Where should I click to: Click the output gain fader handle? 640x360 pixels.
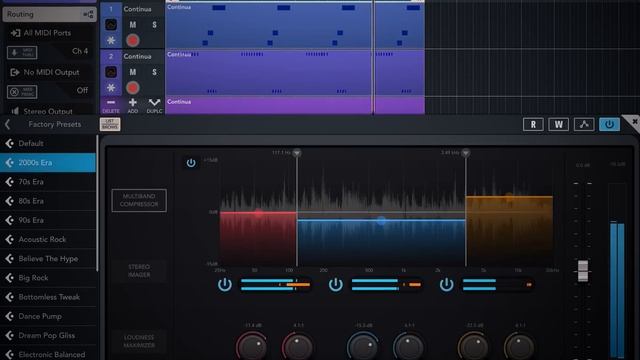583,271
